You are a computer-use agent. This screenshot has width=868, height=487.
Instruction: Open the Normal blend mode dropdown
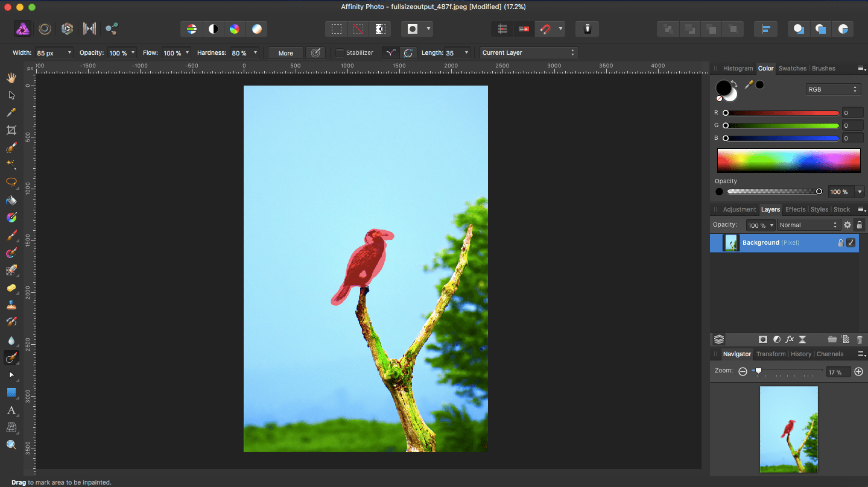click(808, 225)
